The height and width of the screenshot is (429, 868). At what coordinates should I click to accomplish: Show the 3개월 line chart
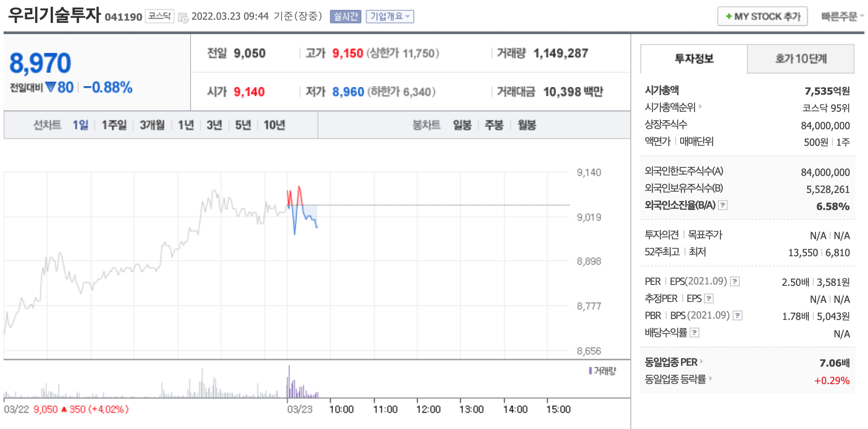coord(152,125)
